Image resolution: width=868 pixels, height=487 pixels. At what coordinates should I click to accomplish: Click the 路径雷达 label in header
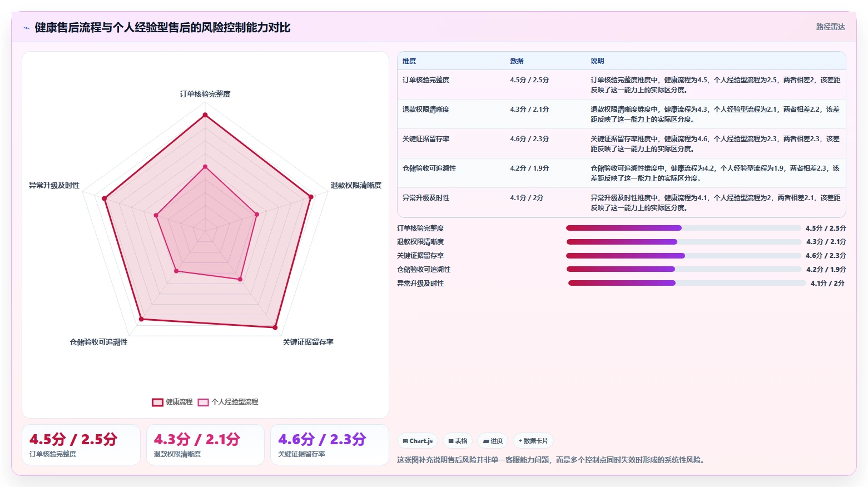tap(830, 27)
